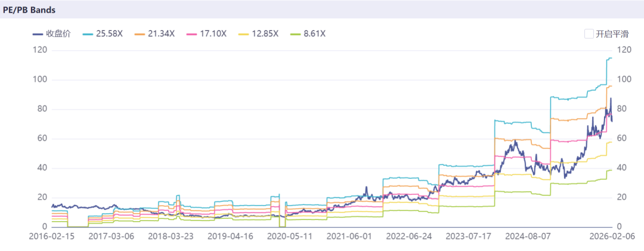
Task: Select the 2016-02-15 x-axis date label
Action: (52, 236)
